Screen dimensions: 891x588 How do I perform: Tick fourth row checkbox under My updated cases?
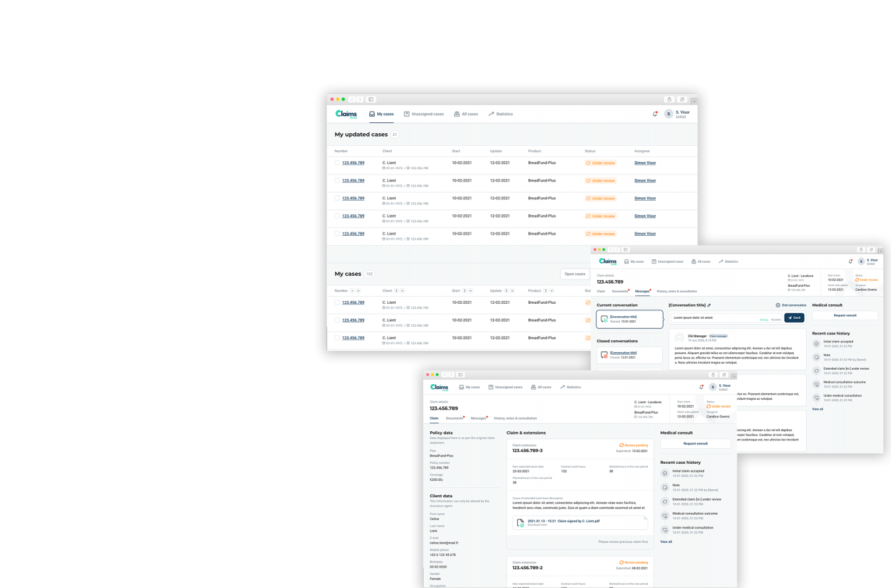(x=337, y=216)
